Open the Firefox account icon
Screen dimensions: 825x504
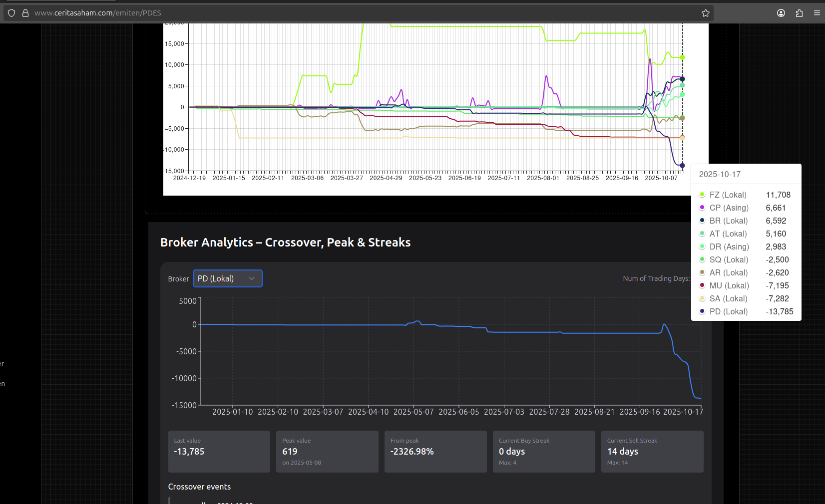781,13
